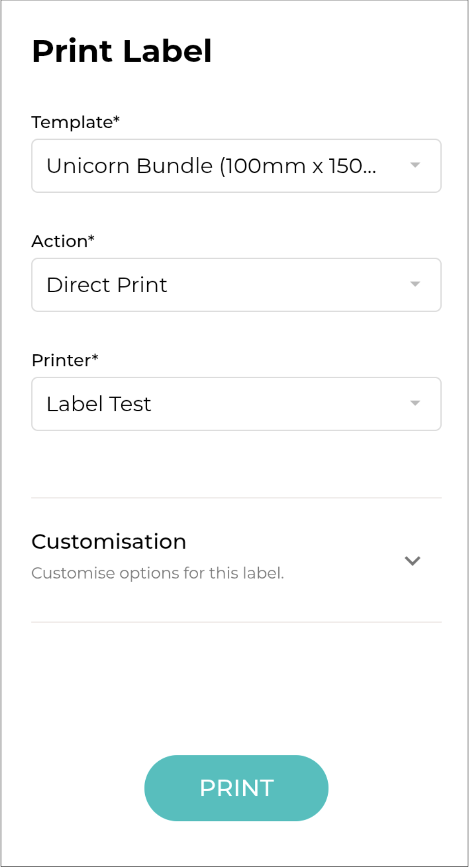This screenshot has height=868, width=469.
Task: Click the Printer dropdown arrow icon
Action: [x=415, y=403]
